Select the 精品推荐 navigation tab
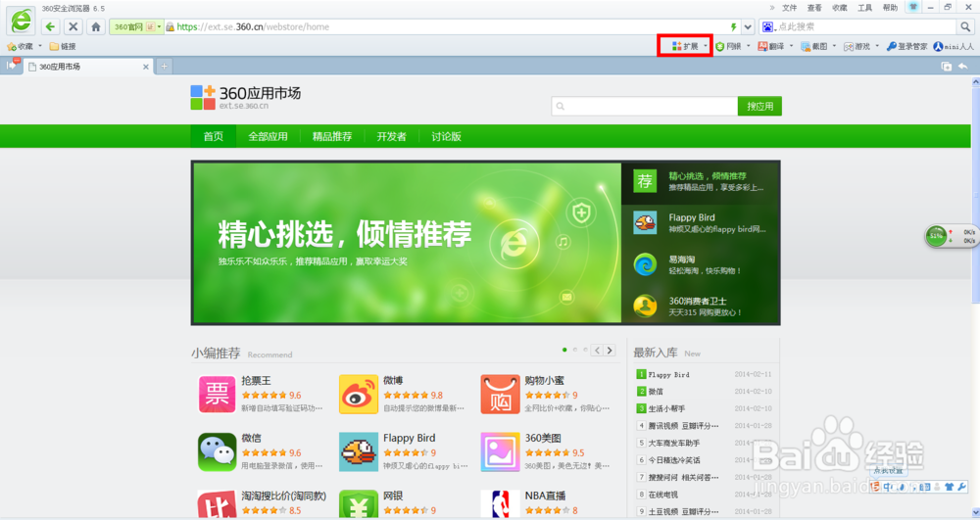This screenshot has width=980, height=520. click(332, 136)
